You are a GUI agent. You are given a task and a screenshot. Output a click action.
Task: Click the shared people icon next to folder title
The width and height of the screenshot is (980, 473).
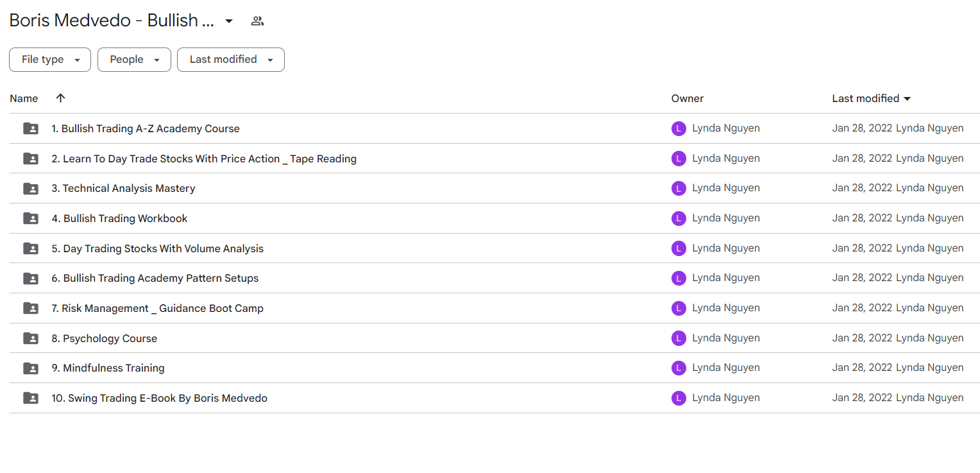(x=257, y=21)
